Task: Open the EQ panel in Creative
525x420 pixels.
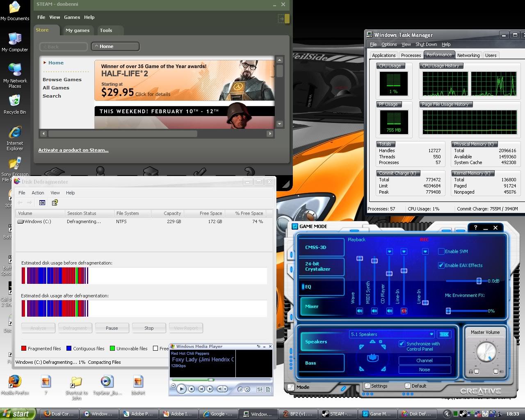Action: coord(321,287)
